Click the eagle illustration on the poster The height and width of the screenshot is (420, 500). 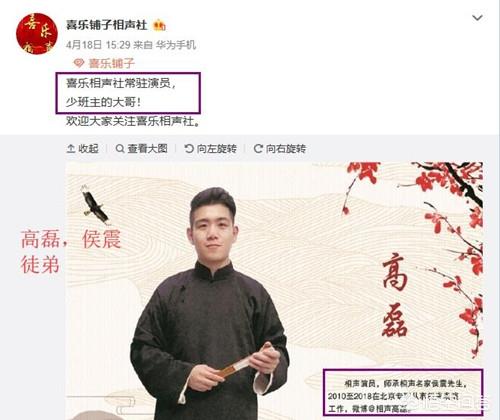[95, 204]
